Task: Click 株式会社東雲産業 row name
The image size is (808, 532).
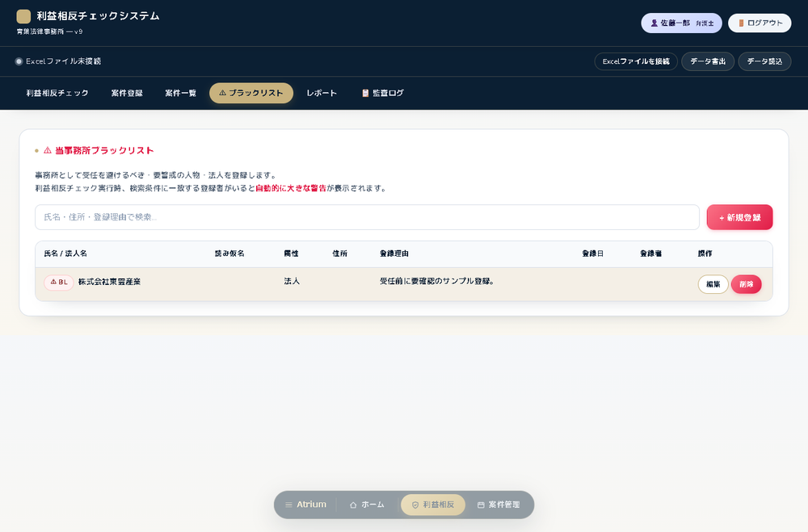Action: tap(109, 282)
